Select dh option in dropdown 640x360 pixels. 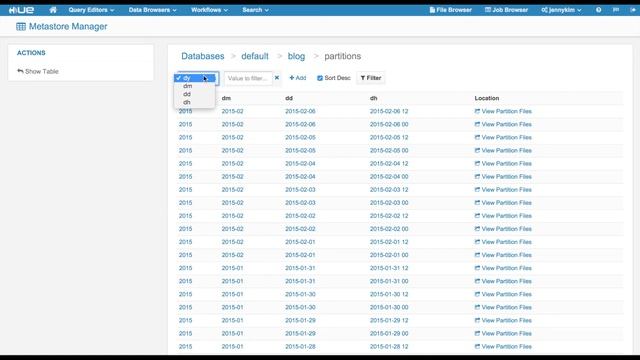[x=195, y=102]
